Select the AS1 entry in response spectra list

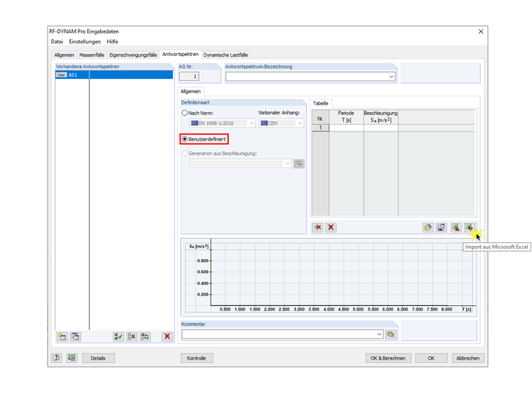(x=114, y=75)
